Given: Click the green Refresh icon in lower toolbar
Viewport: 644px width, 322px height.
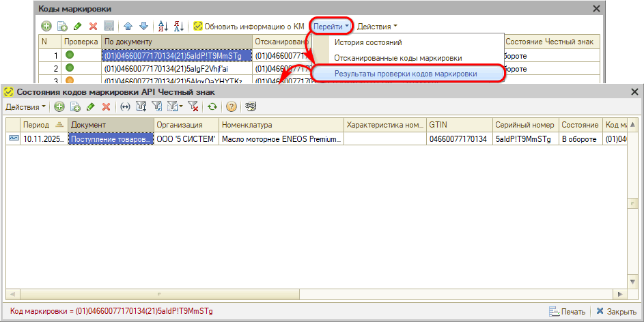Looking at the screenshot, I should tap(212, 107).
